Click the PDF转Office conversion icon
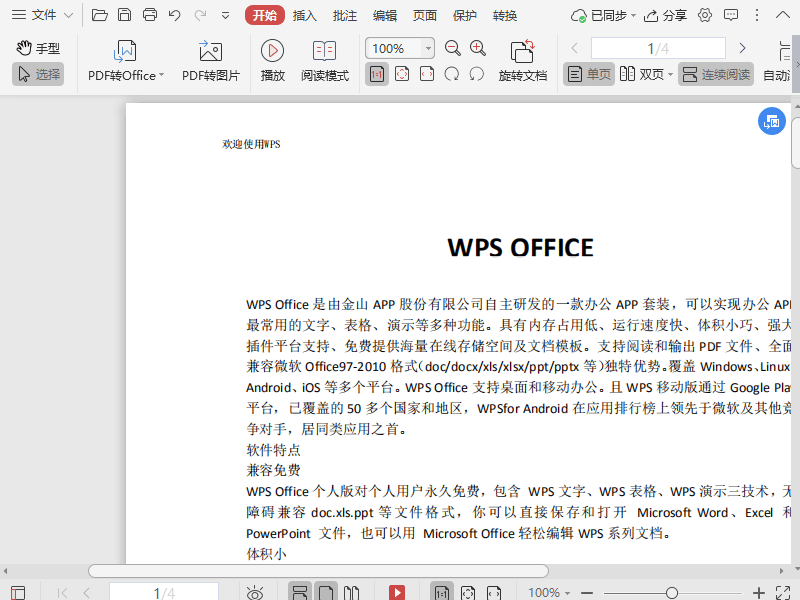 (126, 52)
